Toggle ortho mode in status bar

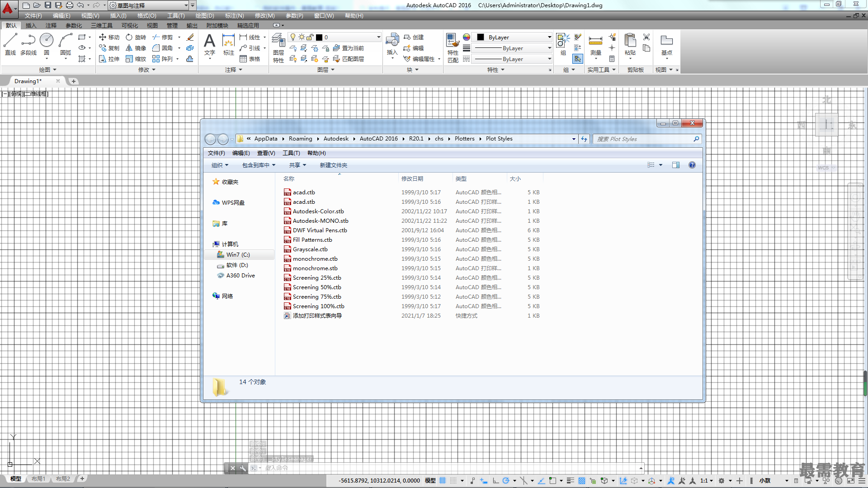tap(495, 480)
